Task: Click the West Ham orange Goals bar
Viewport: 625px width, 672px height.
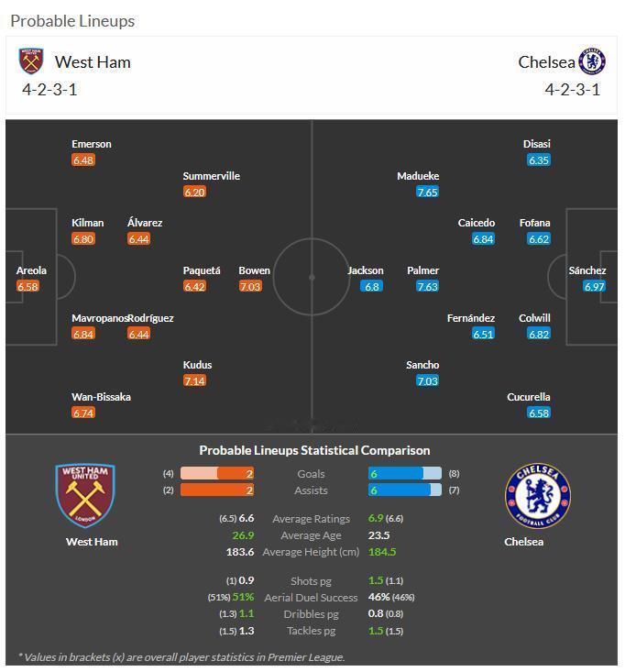Action: pos(217,474)
